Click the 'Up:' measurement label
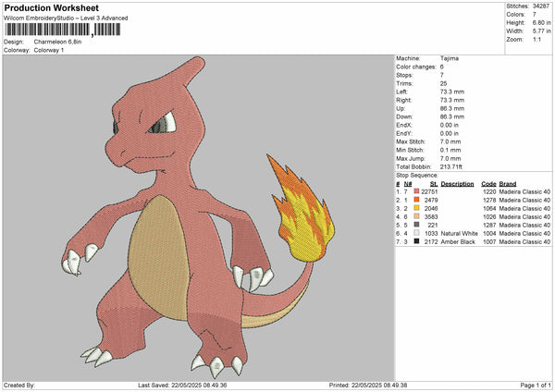Viewport: 555px width, 392px height. click(x=401, y=108)
